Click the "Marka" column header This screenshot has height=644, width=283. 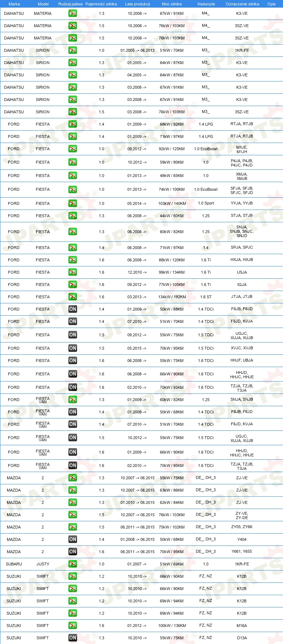[14, 4]
